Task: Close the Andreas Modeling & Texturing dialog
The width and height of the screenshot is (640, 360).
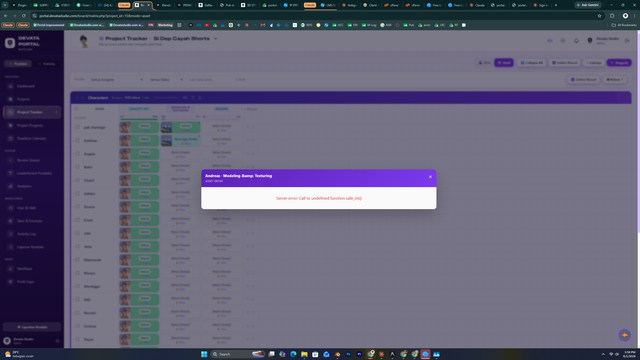Action: click(430, 177)
